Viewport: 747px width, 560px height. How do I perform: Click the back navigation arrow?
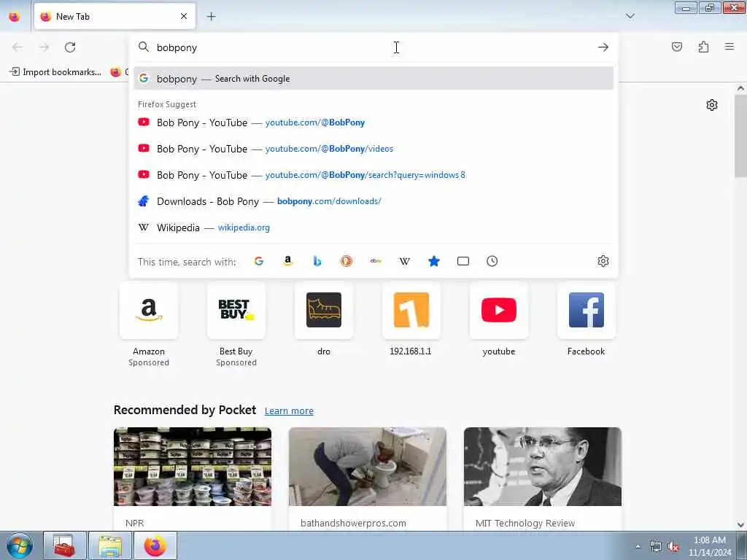click(x=18, y=47)
